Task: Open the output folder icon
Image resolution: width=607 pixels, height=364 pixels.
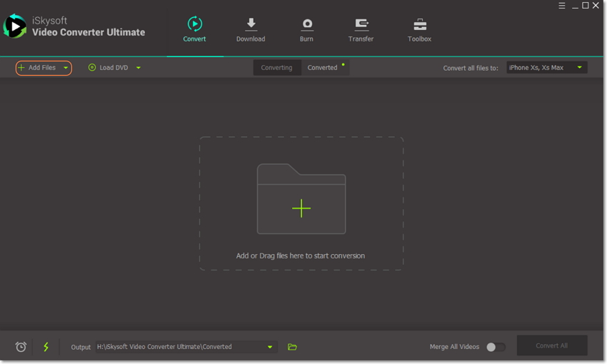Action: pyautogui.click(x=292, y=347)
